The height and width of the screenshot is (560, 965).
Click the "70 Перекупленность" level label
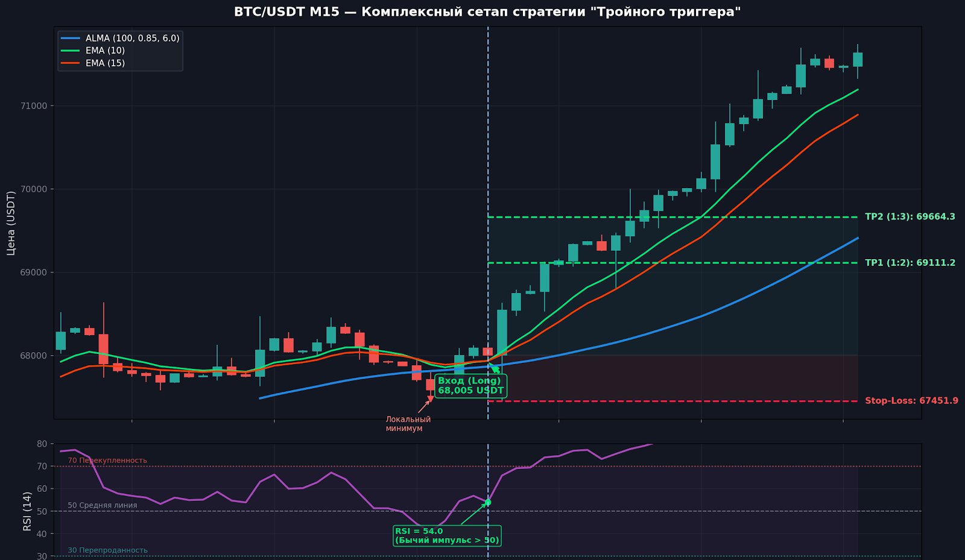pyautogui.click(x=107, y=461)
